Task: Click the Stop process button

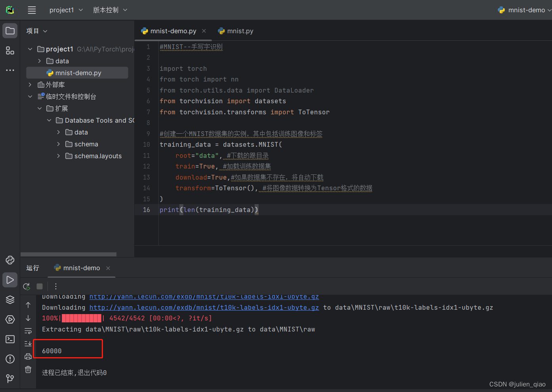Action: [x=40, y=286]
